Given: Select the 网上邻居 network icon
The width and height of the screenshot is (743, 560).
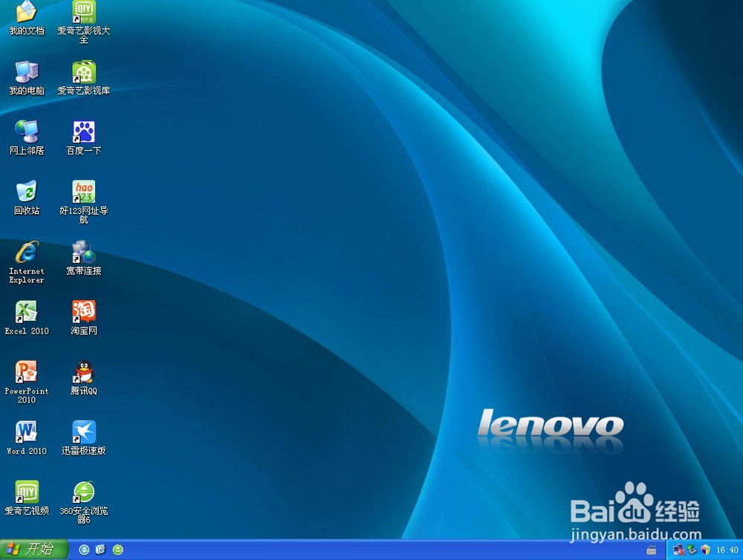Looking at the screenshot, I should (x=27, y=131).
